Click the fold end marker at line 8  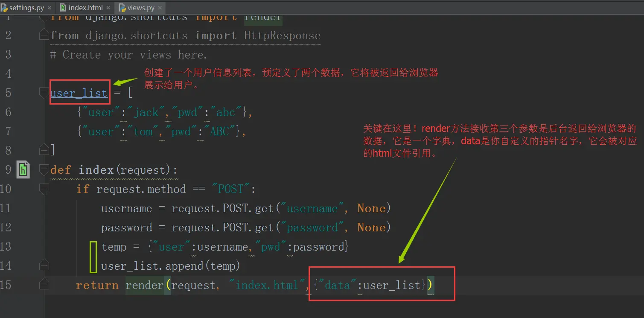pos(44,150)
